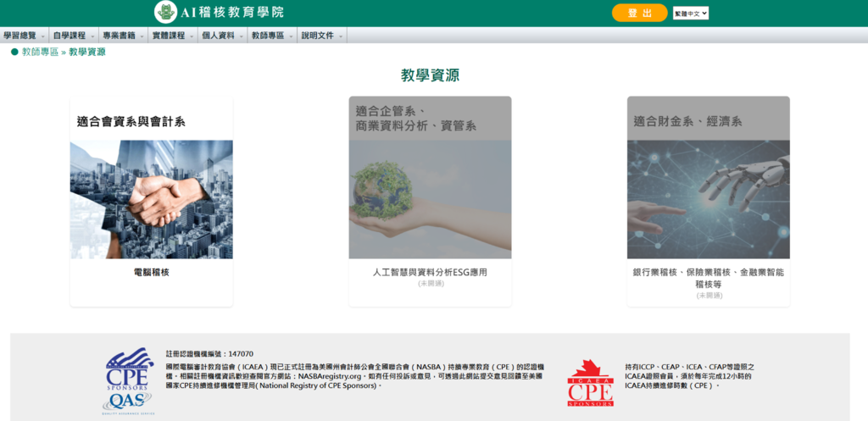The image size is (868, 421).
Task: Click the 學習總覽 dropdown arrow
Action: tap(42, 36)
